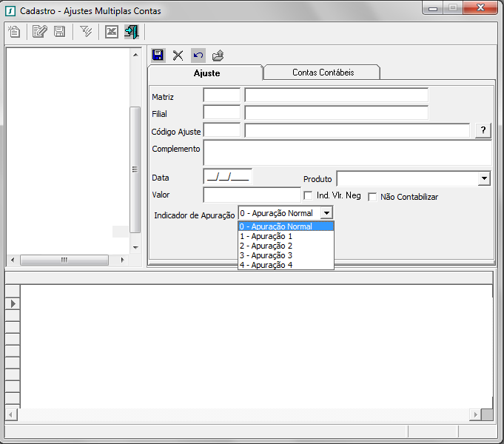
Task: Click the blue floppy save icon
Action: [x=158, y=55]
